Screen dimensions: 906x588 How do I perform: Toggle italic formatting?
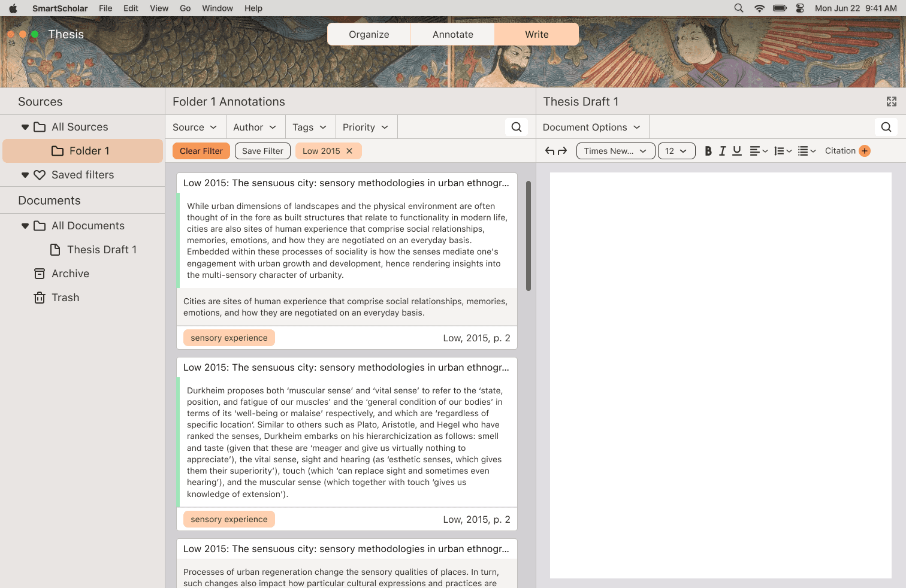(723, 151)
